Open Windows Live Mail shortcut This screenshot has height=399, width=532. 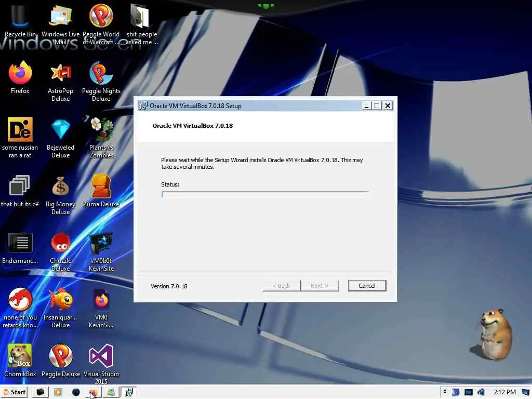pos(60,24)
